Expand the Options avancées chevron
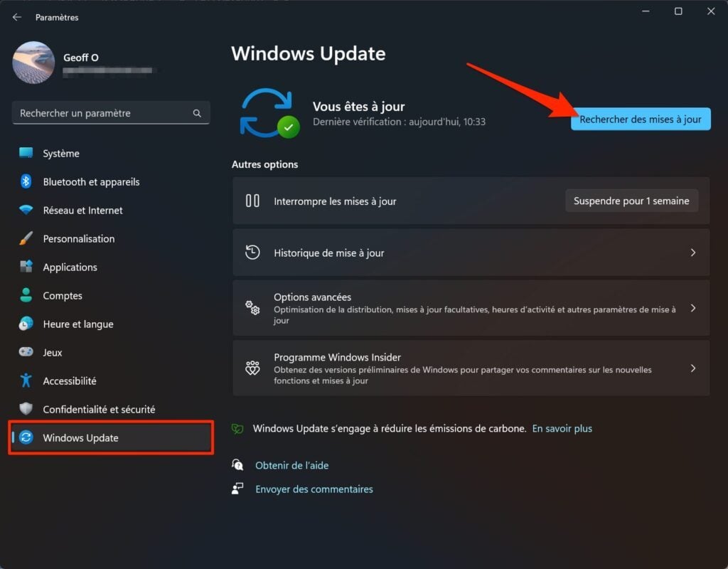The width and height of the screenshot is (728, 569). click(x=692, y=308)
